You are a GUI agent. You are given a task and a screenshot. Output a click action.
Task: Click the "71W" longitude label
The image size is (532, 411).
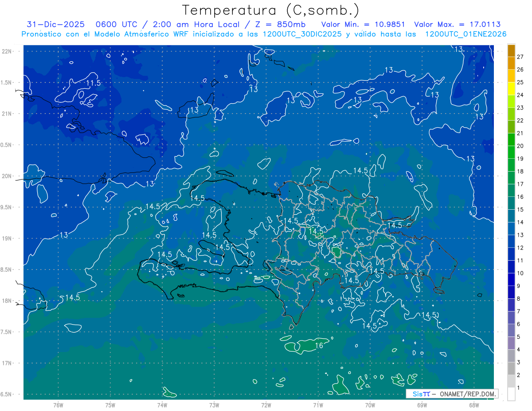(318, 405)
